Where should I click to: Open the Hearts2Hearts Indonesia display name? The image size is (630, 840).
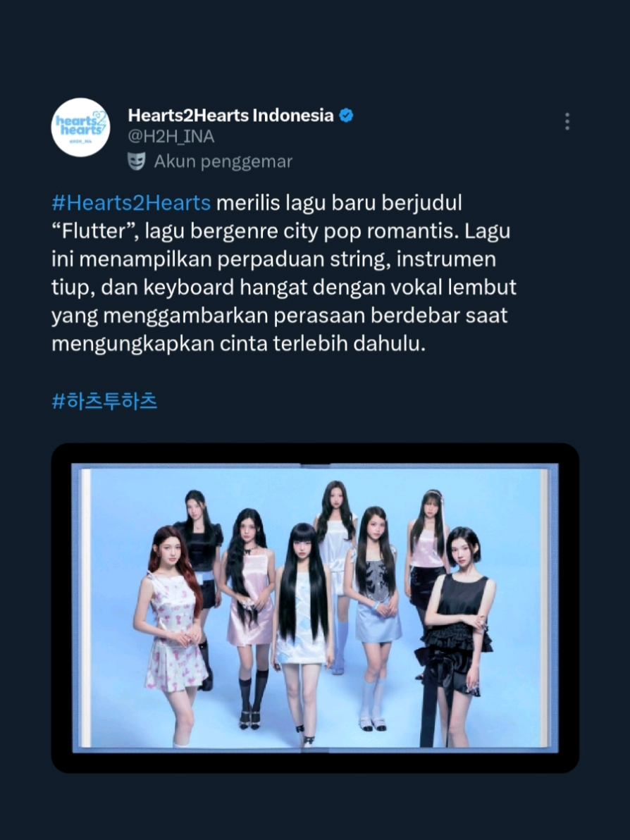pos(230,115)
